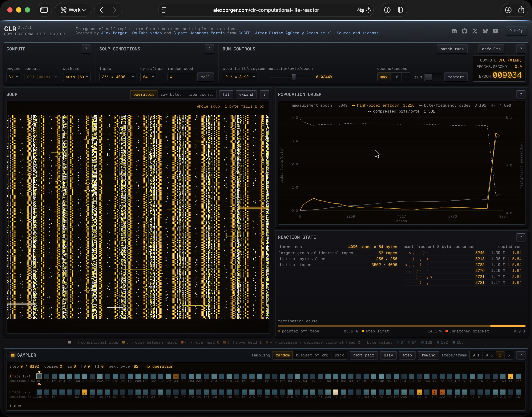Viewport: 532px width, 417px height.
Task: Click the roll seed button
Action: tap(205, 77)
